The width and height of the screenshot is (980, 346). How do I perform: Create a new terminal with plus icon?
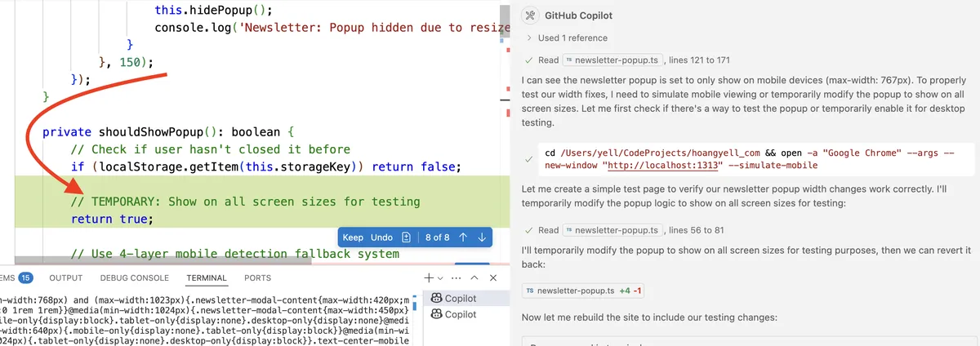click(x=428, y=277)
